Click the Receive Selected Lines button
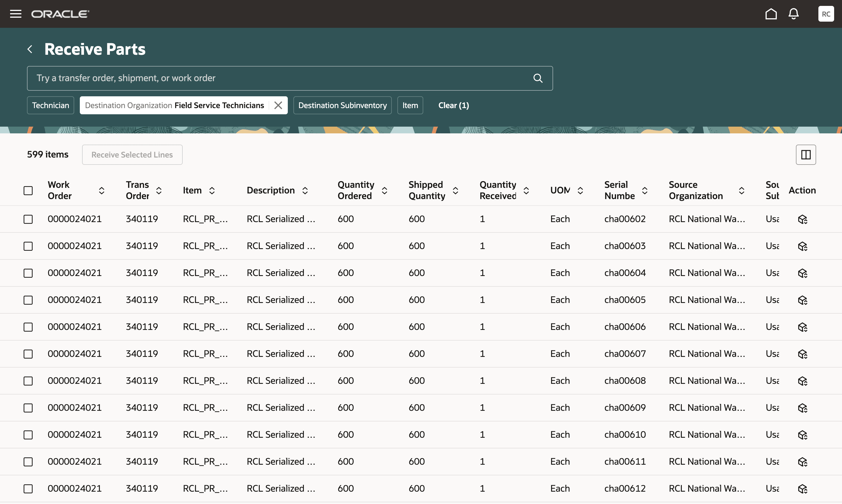Viewport: 842px width, 504px height. pyautogui.click(x=132, y=155)
